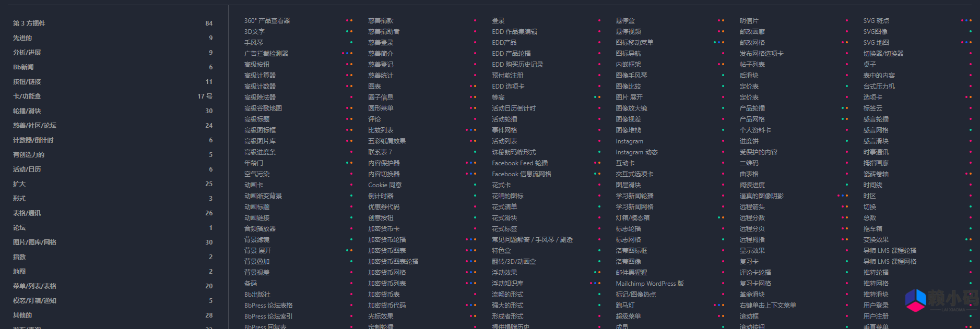
Task: Open the Facebook 信息流网格 entry
Action: tap(521, 174)
